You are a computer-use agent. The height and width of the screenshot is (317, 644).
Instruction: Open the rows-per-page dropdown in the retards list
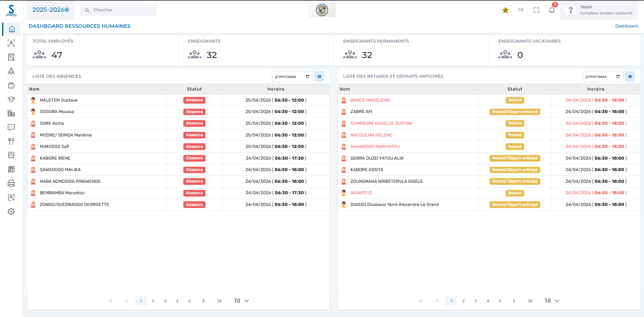coord(552,301)
